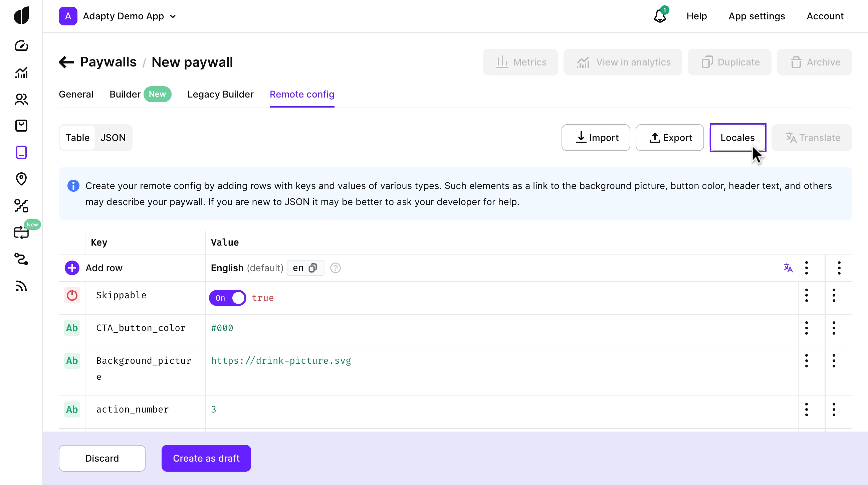This screenshot has width=868, height=485.
Task: Open the Legacy Builder tab
Action: (220, 95)
